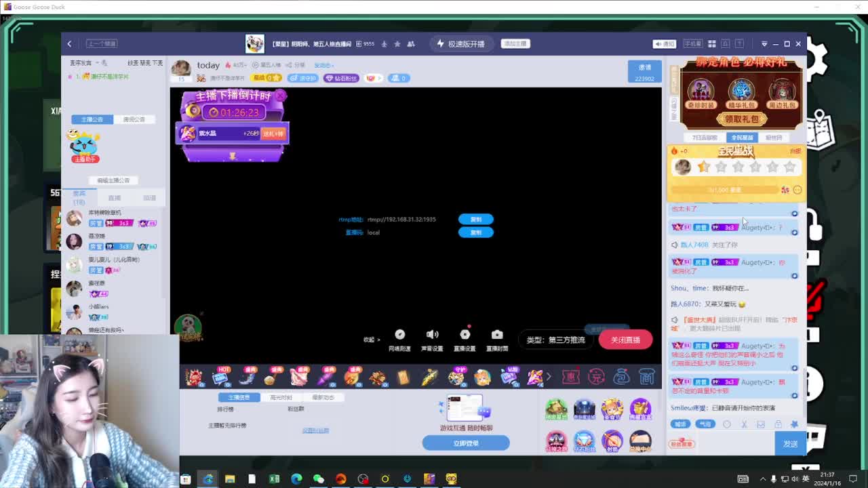The height and width of the screenshot is (488, 868).
Task: Close the 主播下播倒计时 countdown widget
Action: click(281, 96)
